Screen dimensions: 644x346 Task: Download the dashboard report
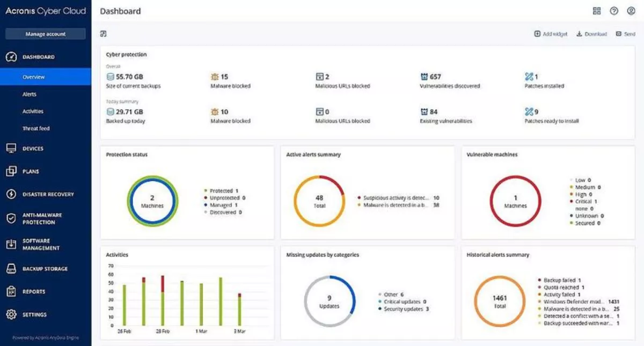(591, 34)
